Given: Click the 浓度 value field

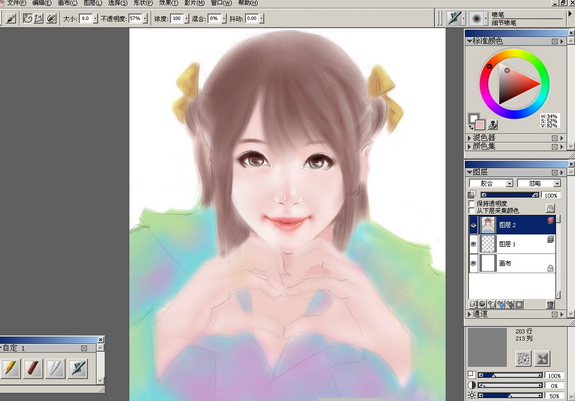Looking at the screenshot, I should [x=177, y=18].
